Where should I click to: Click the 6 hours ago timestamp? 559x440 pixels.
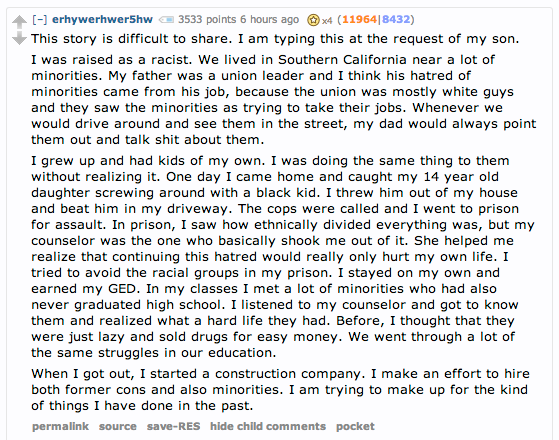pyautogui.click(x=270, y=19)
